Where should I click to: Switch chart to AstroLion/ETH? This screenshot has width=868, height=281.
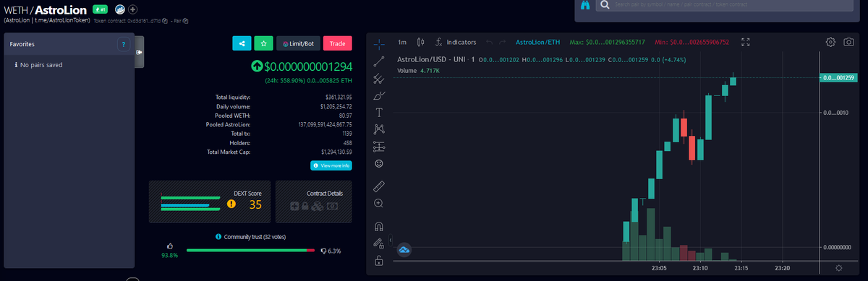539,42
